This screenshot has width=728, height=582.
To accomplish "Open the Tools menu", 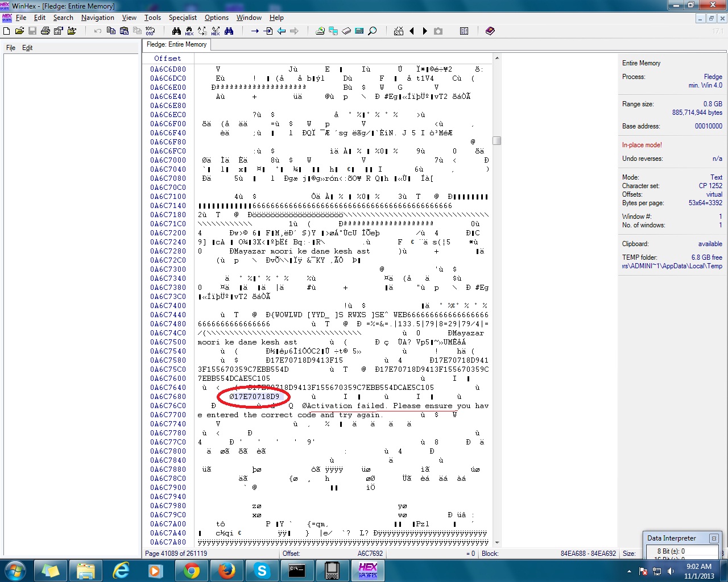I will 152,18.
